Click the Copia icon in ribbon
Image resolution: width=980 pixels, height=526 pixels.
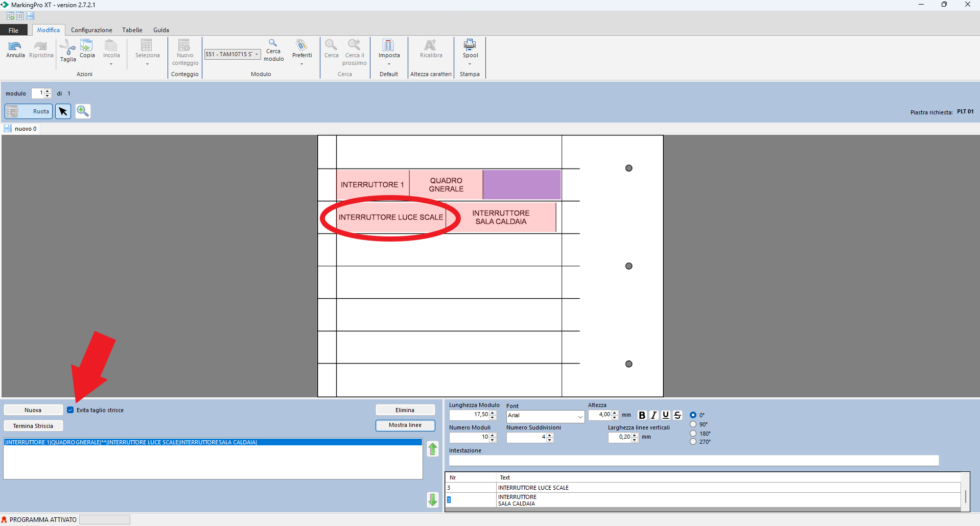[87, 46]
